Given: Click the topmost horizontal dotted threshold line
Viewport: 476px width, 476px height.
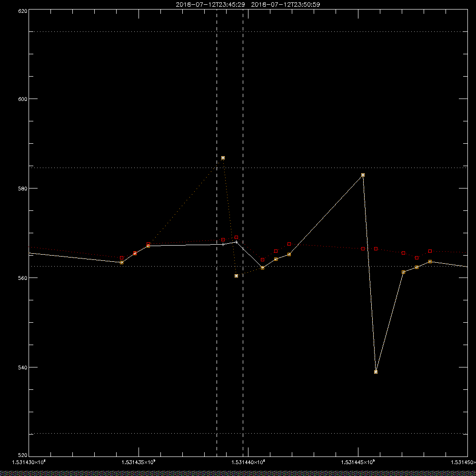Looking at the screenshot, I should 248,31.
